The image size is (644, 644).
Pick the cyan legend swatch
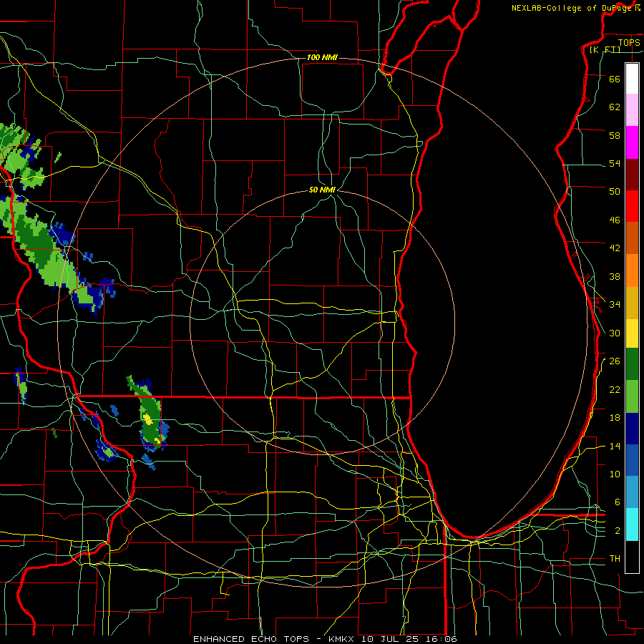pyautogui.click(x=632, y=525)
